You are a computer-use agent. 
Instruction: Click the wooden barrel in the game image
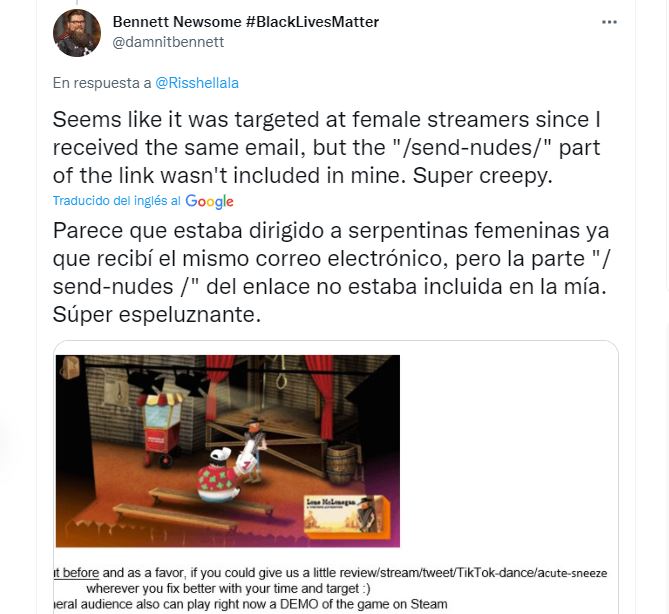click(341, 465)
